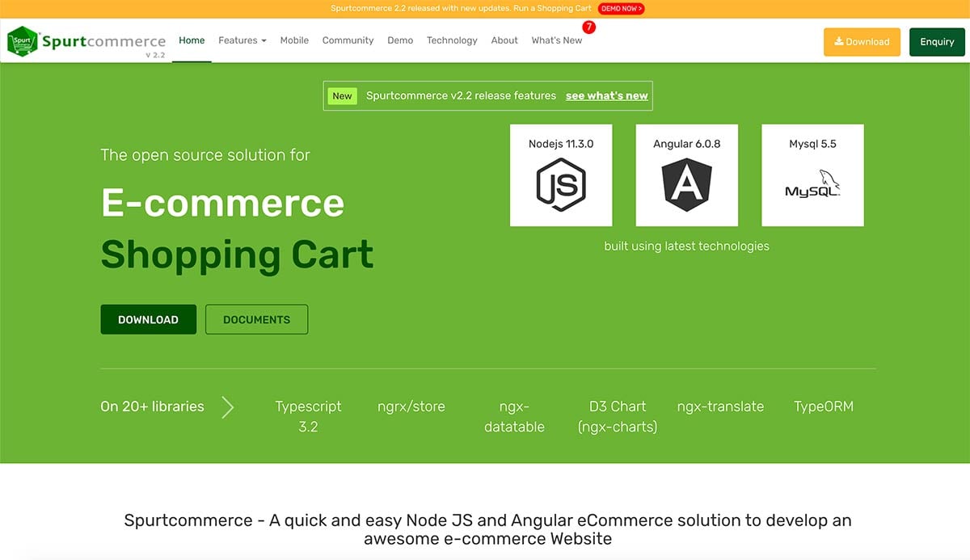970x560 pixels.
Task: Click the New label badge
Action: [342, 95]
